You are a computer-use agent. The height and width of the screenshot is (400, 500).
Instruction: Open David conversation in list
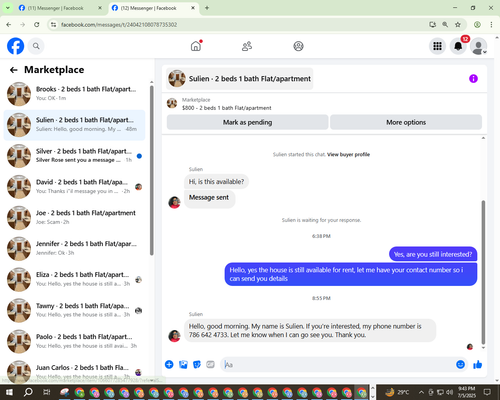point(75,187)
